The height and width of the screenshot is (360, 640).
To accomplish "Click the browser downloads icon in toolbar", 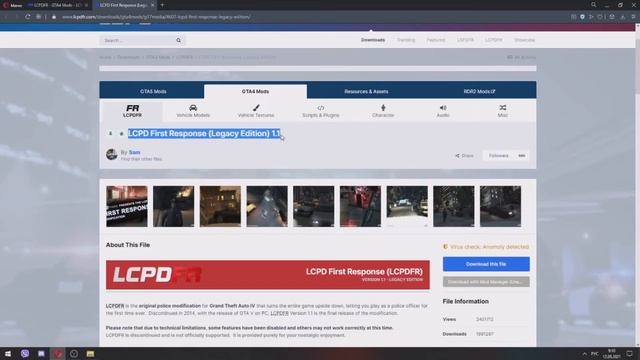I will (622, 17).
